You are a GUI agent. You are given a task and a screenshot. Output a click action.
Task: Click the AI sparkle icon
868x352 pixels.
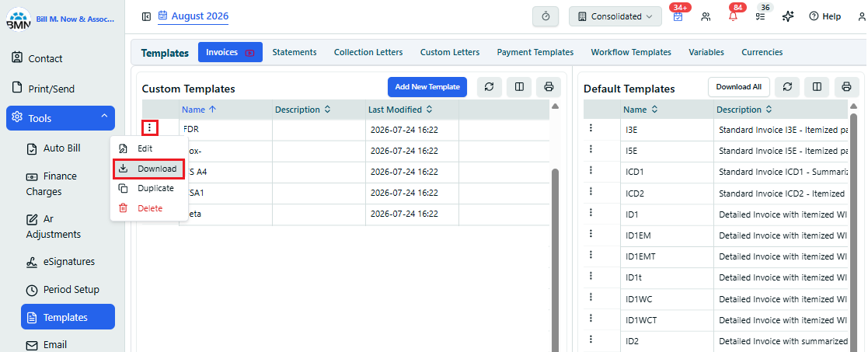788,16
